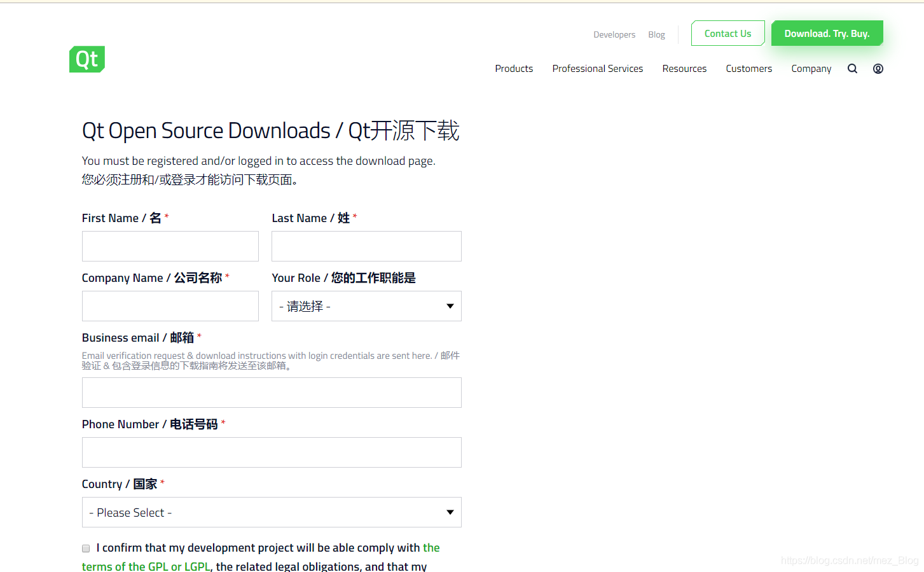This screenshot has width=924, height=572.
Task: Open the Products menu
Action: point(514,69)
